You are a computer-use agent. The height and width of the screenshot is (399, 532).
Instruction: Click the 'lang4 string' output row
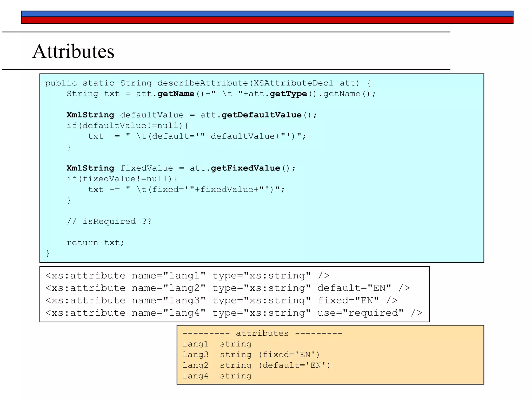[x=217, y=376]
